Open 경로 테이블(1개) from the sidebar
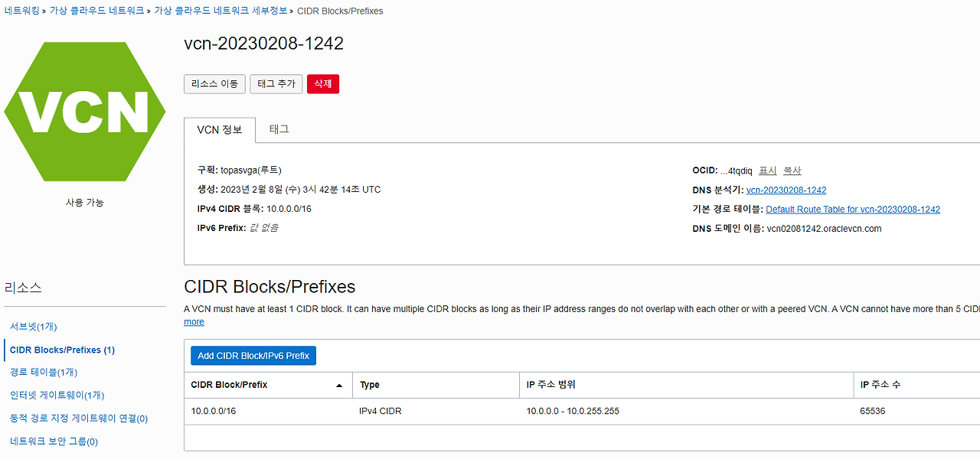Image resolution: width=980 pixels, height=459 pixels. click(41, 373)
